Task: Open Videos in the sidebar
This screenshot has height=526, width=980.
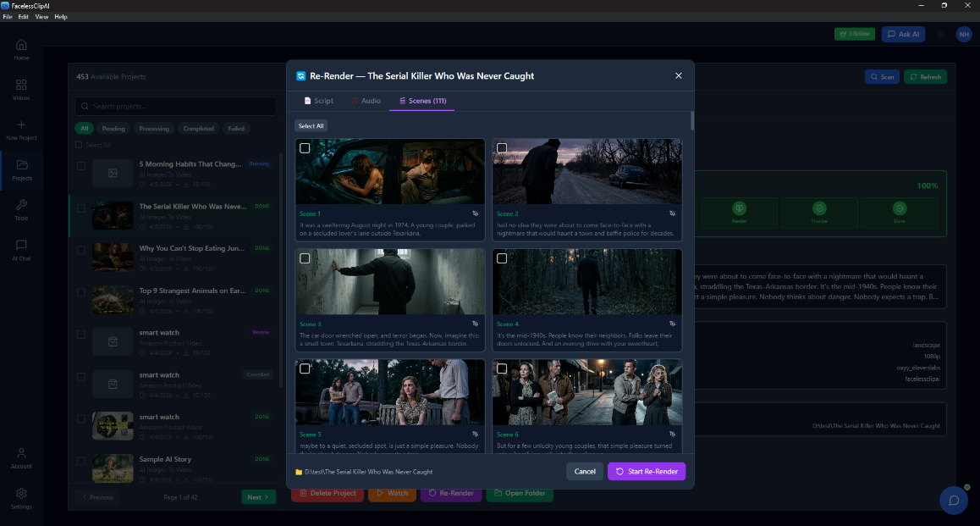Action: point(21,85)
